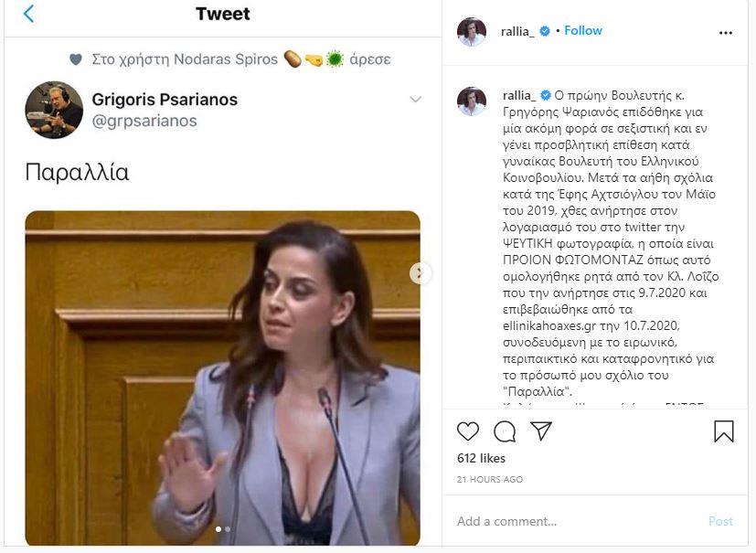
Task: Open rallia_ username in the caption
Action: (519, 95)
